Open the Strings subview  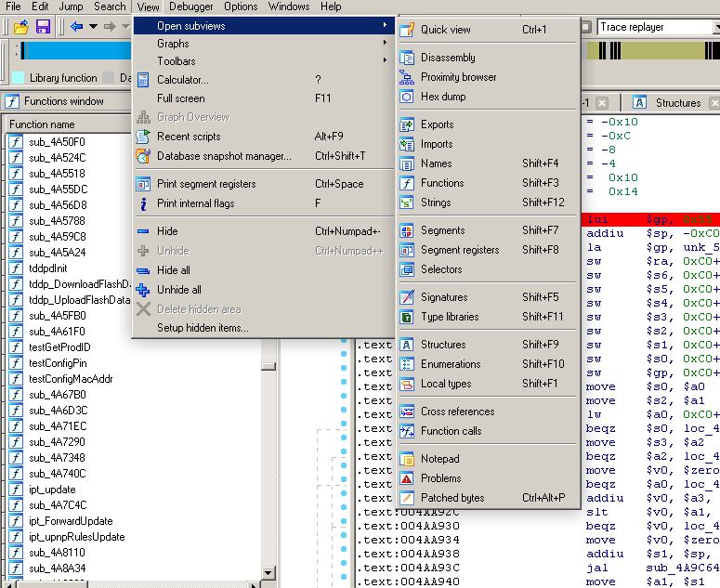tap(488, 203)
